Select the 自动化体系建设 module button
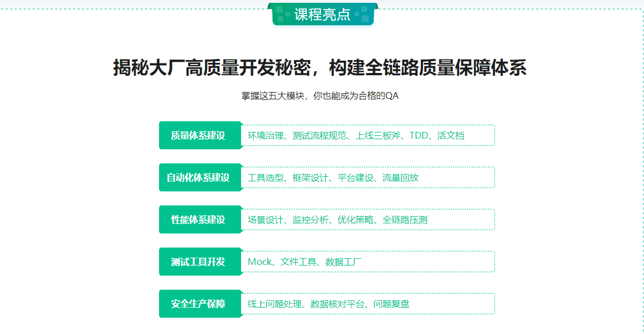 tap(201, 177)
